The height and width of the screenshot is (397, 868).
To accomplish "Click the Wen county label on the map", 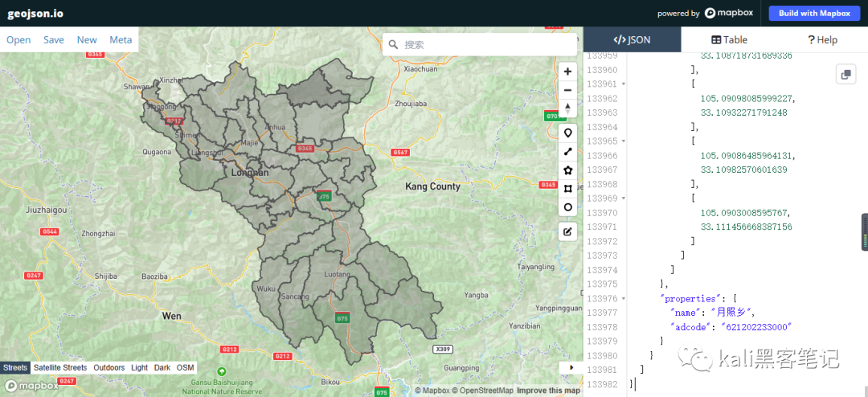I will click(172, 316).
